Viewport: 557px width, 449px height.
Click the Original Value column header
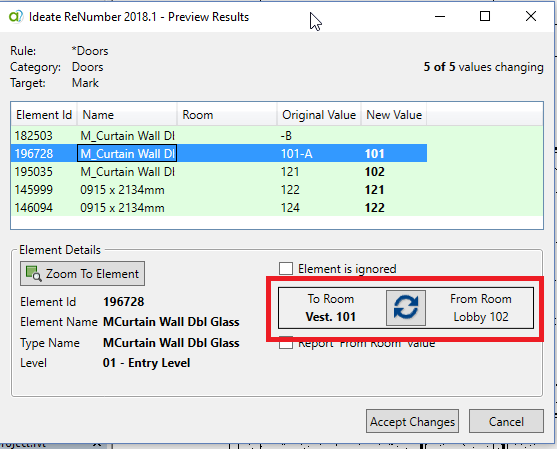(319, 115)
